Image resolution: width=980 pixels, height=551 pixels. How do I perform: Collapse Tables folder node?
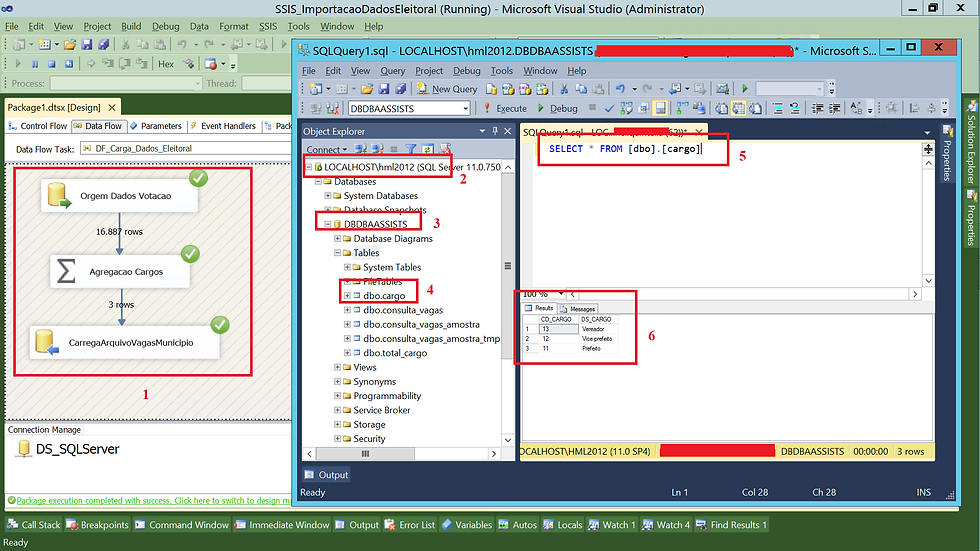(x=338, y=253)
